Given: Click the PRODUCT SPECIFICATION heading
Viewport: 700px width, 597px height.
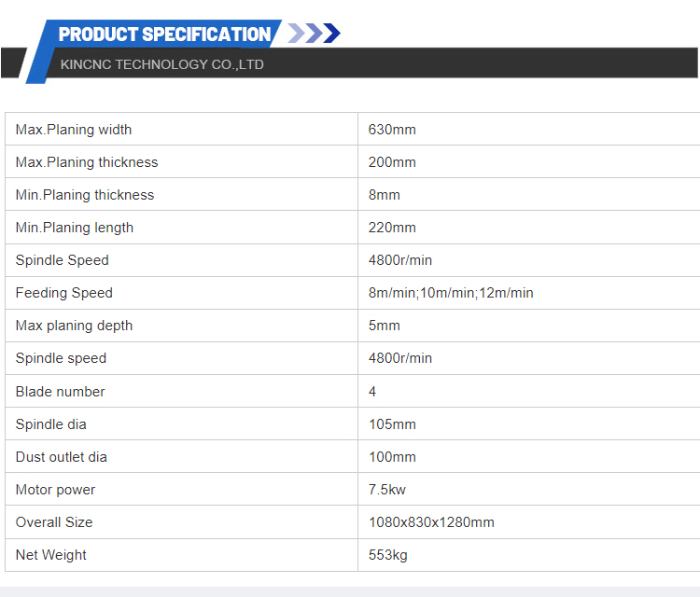Looking at the screenshot, I should (x=164, y=35).
